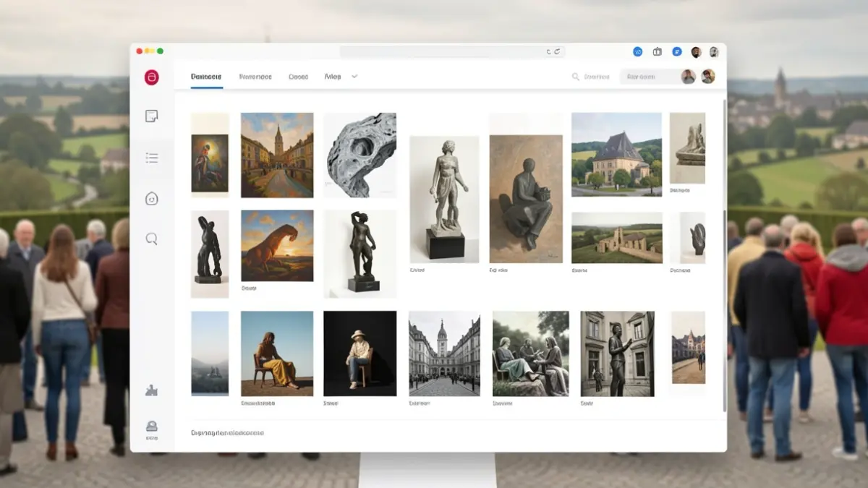Image resolution: width=868 pixels, height=488 pixels.
Task: Click the search magnifier icon in the header
Action: [x=576, y=77]
